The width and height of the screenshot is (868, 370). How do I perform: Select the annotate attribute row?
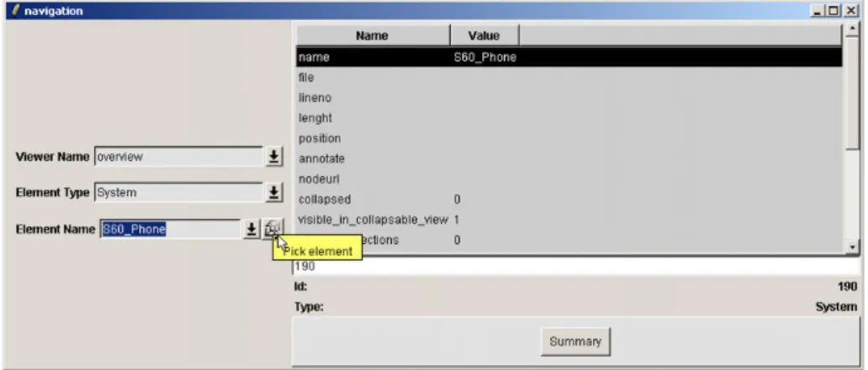click(x=569, y=159)
